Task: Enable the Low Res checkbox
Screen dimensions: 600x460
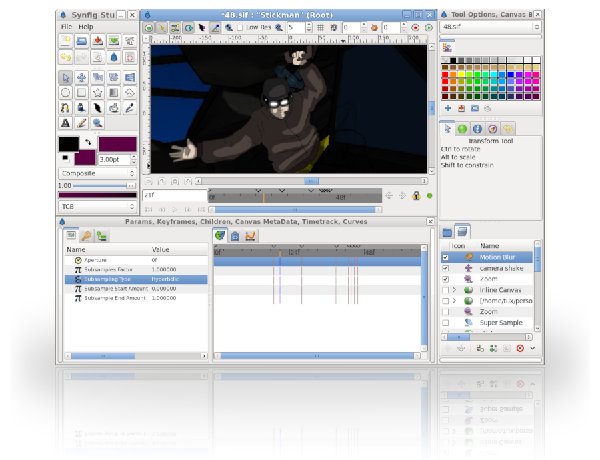Action: tap(240, 28)
